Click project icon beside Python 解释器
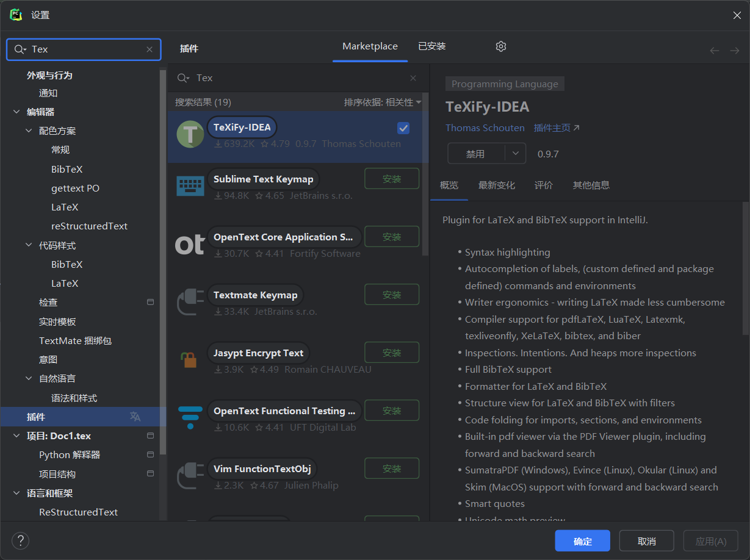 coord(151,454)
